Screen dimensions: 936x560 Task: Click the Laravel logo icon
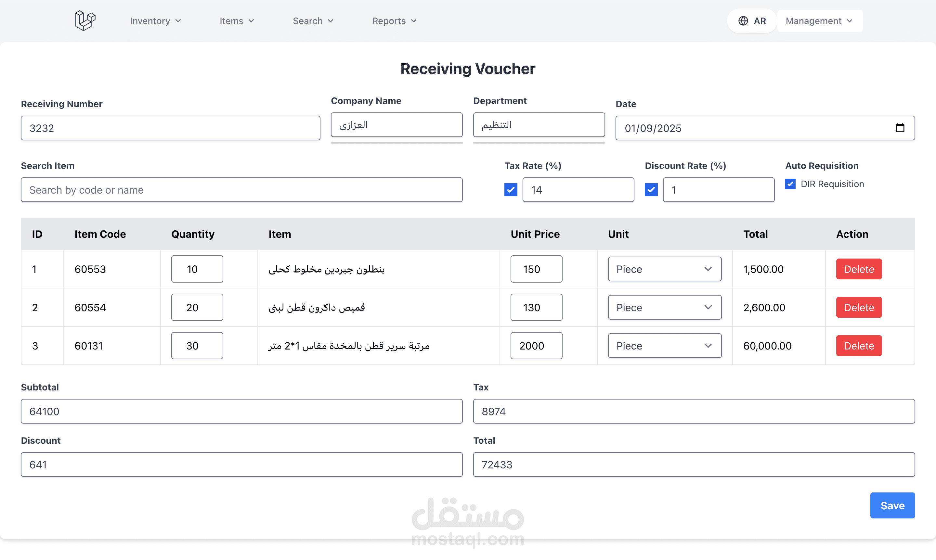point(85,21)
